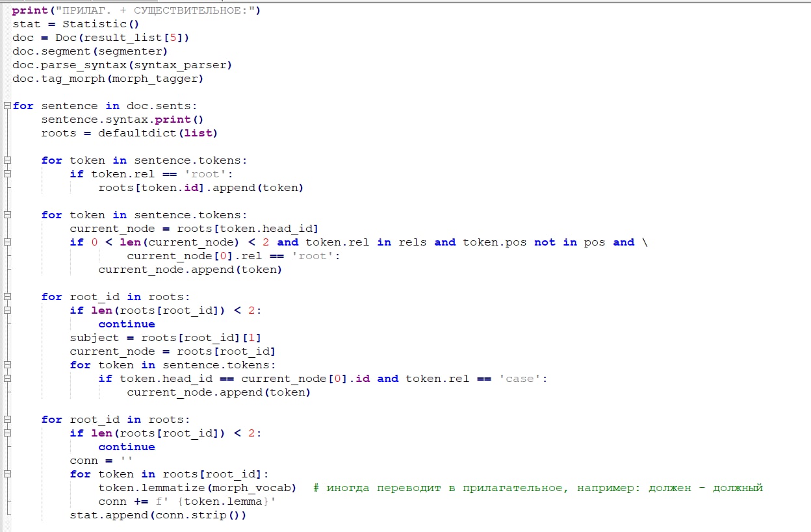
Task: Collapse fold marker beside 'if token.head_id == current_node[0].id'
Action: (x=6, y=379)
